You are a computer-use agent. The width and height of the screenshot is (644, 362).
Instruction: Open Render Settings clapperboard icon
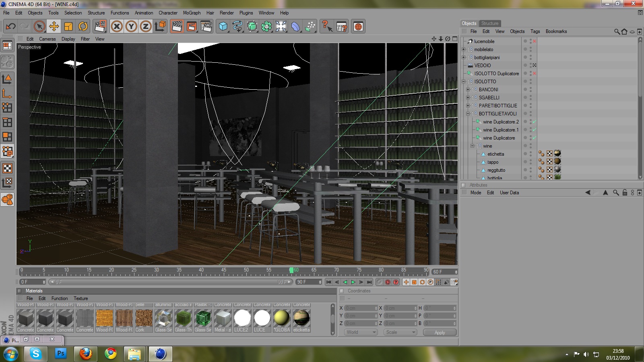point(206,27)
